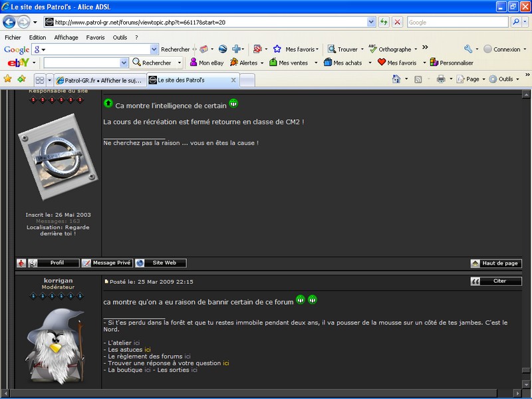The height and width of the screenshot is (399, 532).
Task: Open eBay Alertes toolbar item
Action: tap(244, 63)
